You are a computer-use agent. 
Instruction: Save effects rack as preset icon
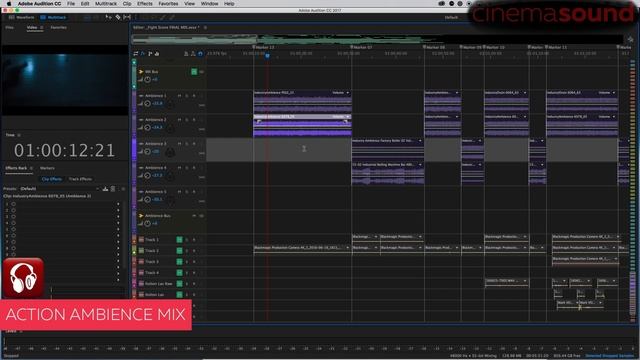[105, 189]
